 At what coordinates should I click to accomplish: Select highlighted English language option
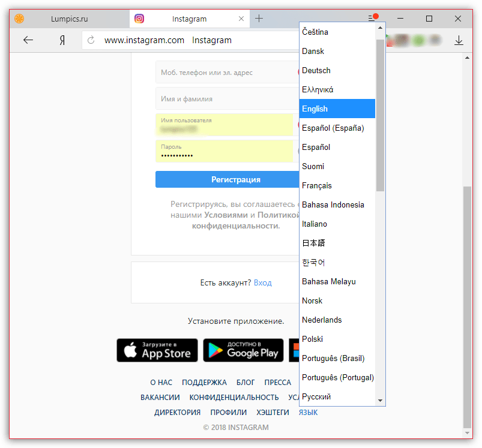click(337, 109)
